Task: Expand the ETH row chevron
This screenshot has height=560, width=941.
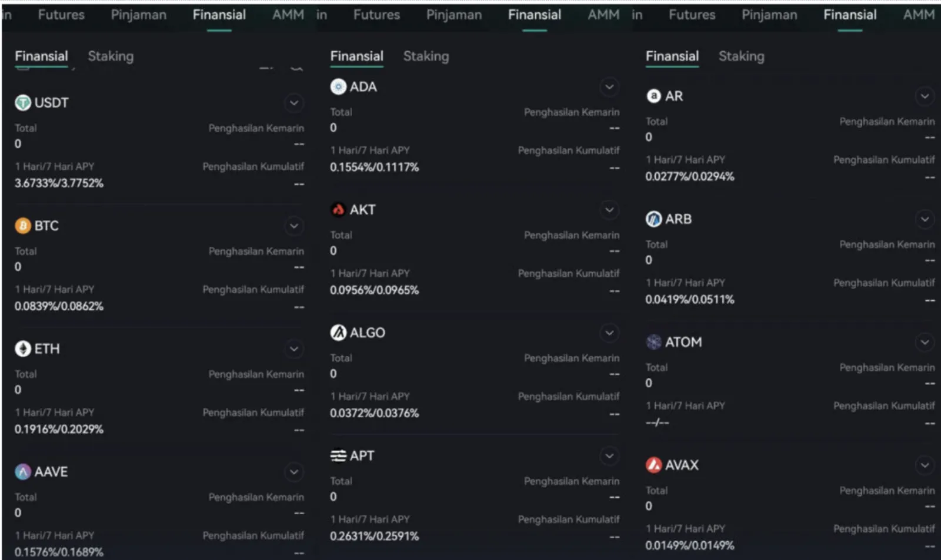Action: [294, 349]
